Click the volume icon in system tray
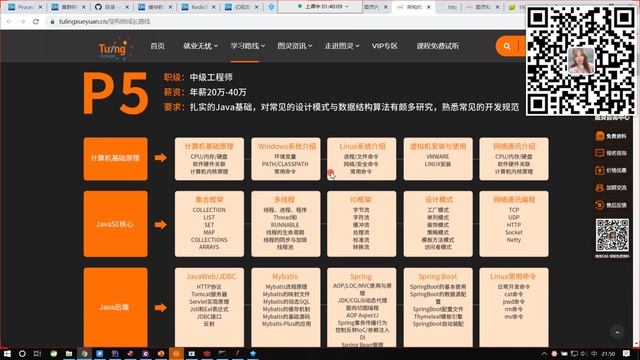 coord(584,354)
